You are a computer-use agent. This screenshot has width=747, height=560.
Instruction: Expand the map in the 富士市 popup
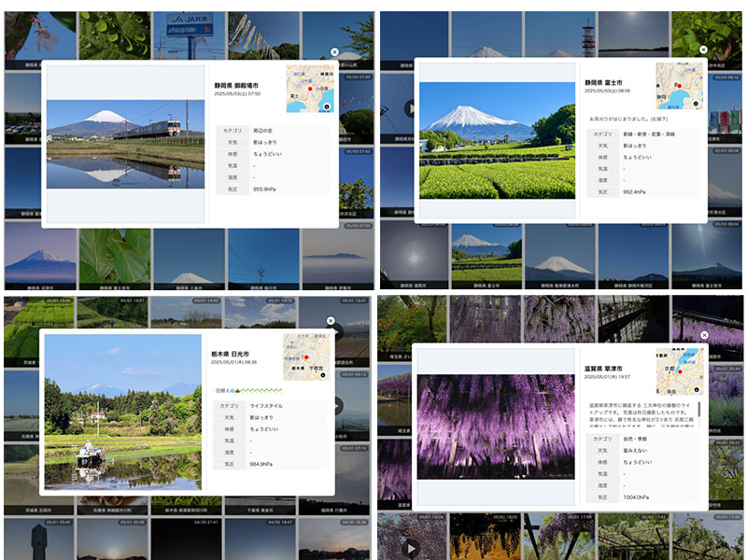696,105
